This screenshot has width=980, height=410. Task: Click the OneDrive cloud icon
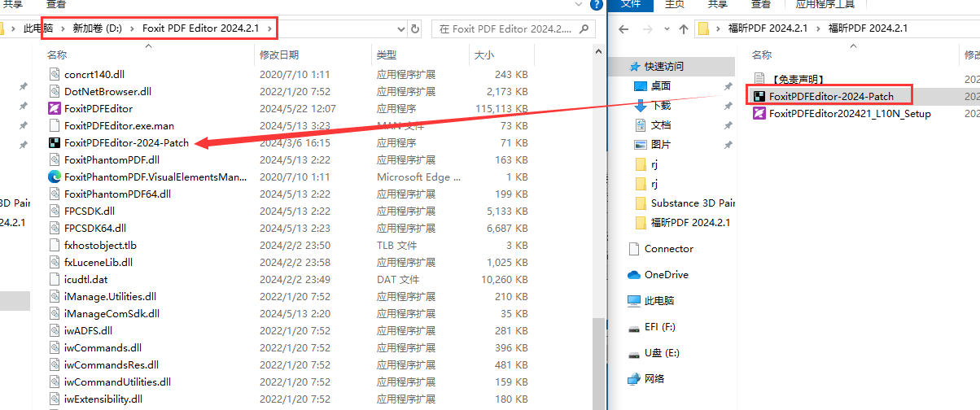click(x=634, y=275)
